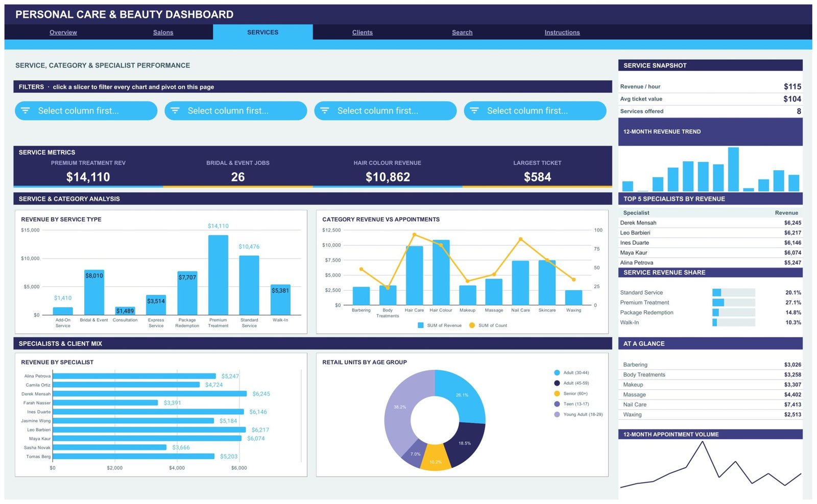Click the third slicer's filter icon
The width and height of the screenshot is (817, 504).
[x=325, y=111]
